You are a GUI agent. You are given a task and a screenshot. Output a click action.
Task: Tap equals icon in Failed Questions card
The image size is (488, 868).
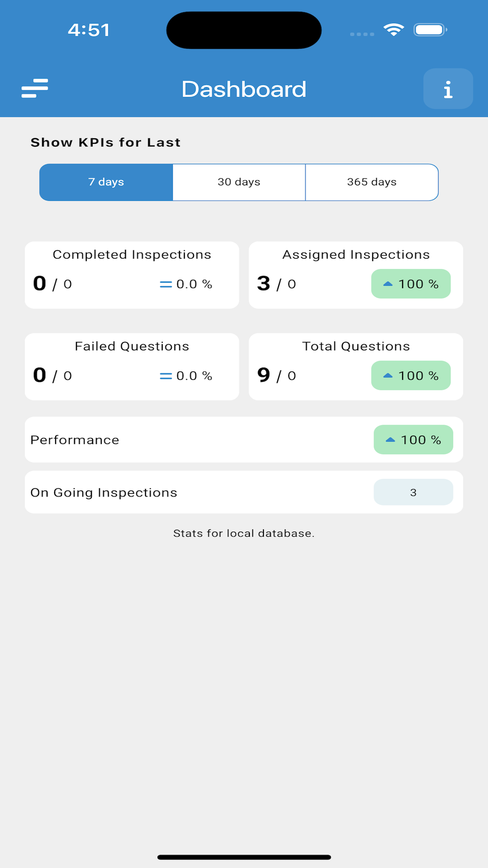[x=166, y=376]
